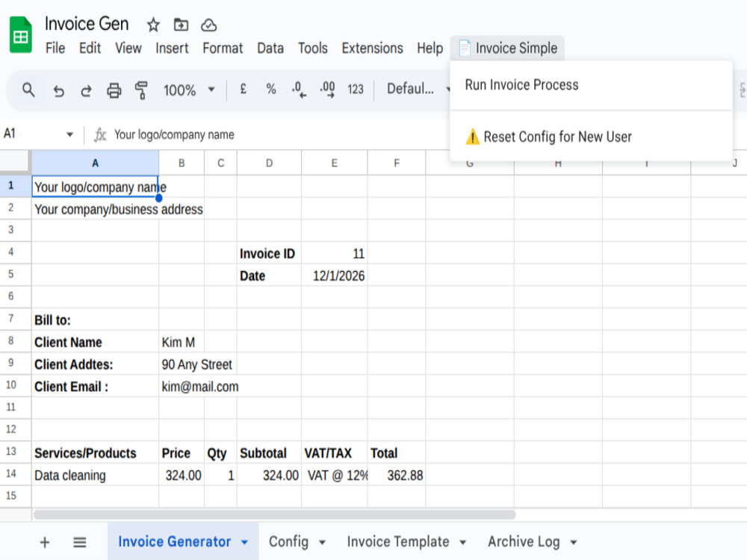The image size is (747, 560).
Task: Select the Services/Products header cell
Action: point(96,453)
